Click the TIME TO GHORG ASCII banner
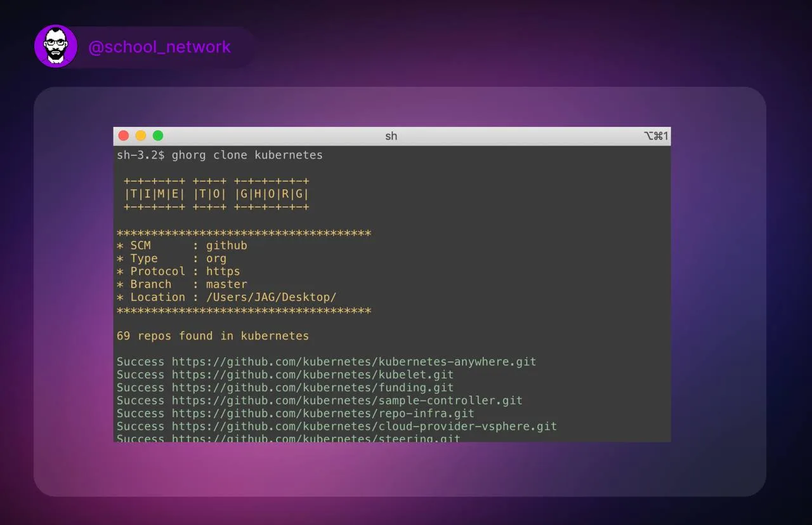Image resolution: width=812 pixels, height=525 pixels. pyautogui.click(x=216, y=194)
